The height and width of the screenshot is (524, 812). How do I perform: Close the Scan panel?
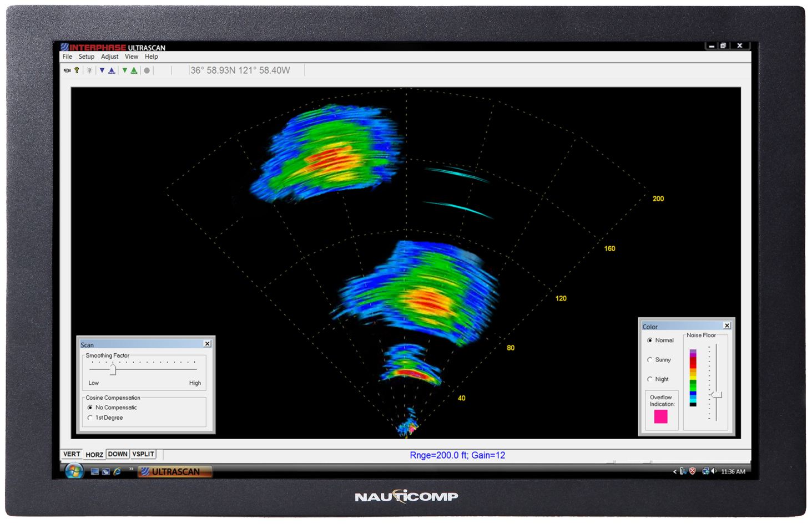pos(207,344)
